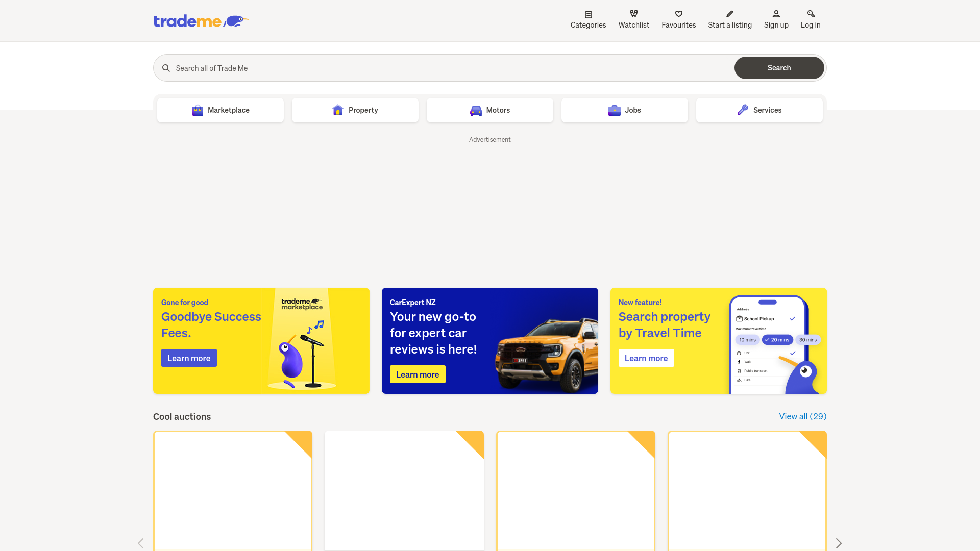Viewport: 980px width, 551px height.
Task: Select the Motors tab label
Action: (x=498, y=110)
